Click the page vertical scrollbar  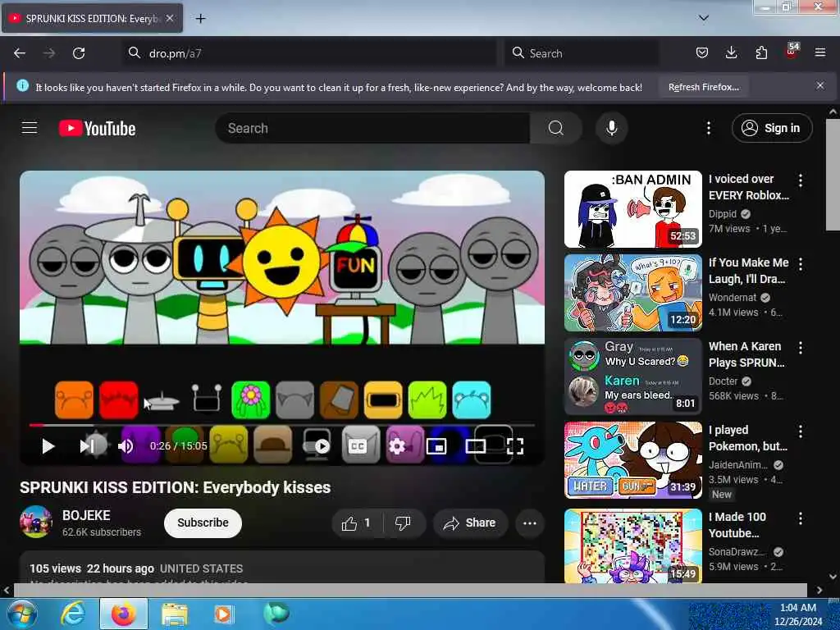pyautogui.click(x=833, y=175)
